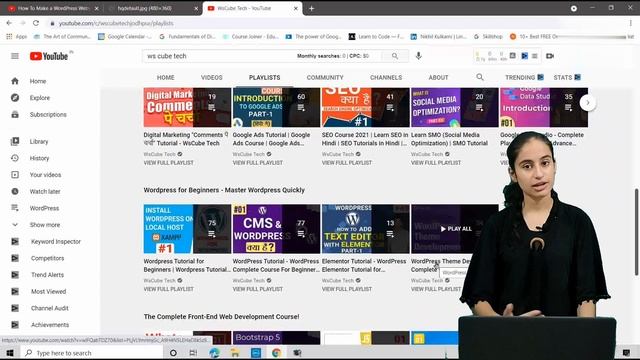View full playlist for Wordpress Tutorial for Beginners
Viewport: 640px width, 360px height.
coord(169,289)
